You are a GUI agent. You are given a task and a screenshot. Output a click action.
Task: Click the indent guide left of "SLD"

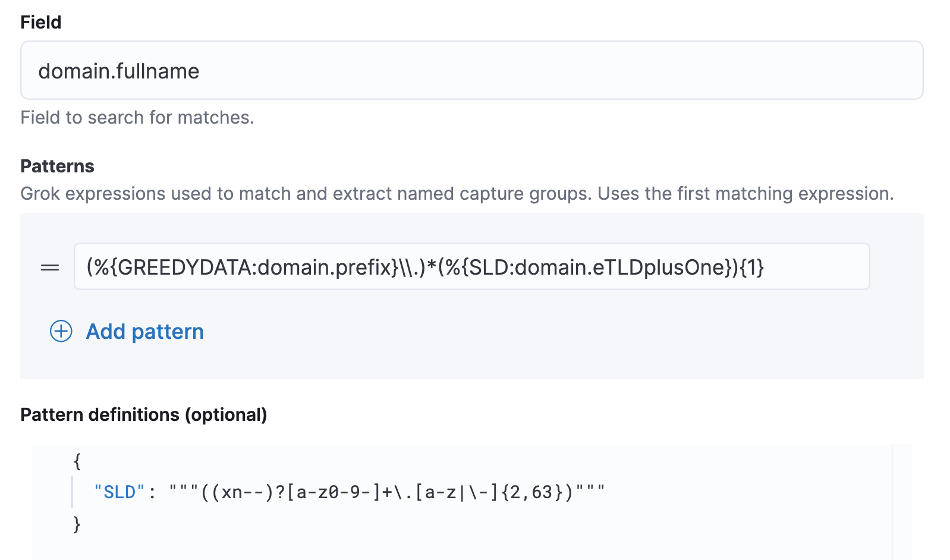pos(73,492)
